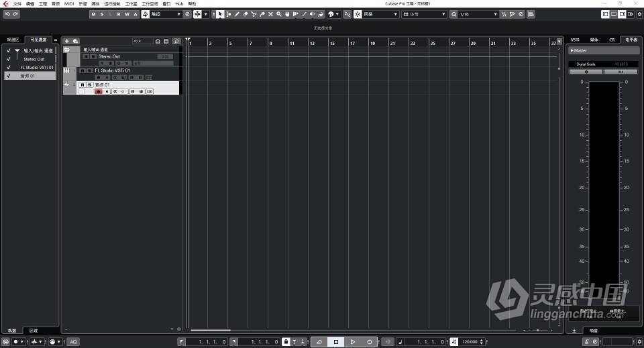Click the AQ auto-quantize button
This screenshot has height=348, width=644.
pos(73,341)
